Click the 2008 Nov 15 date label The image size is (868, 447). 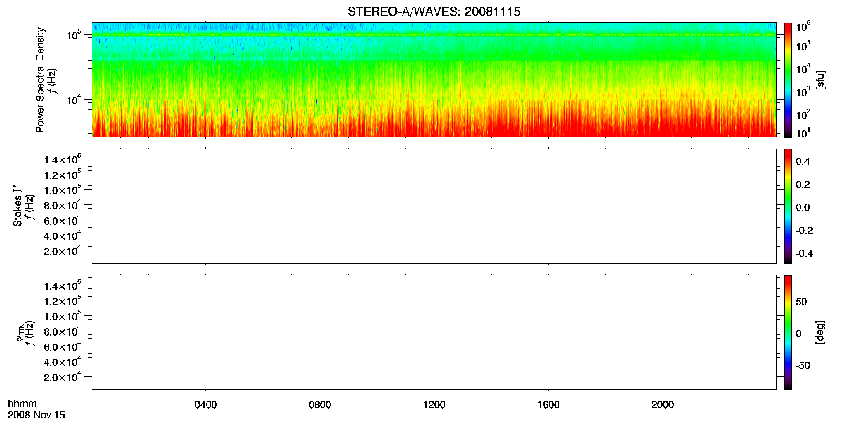point(36,415)
